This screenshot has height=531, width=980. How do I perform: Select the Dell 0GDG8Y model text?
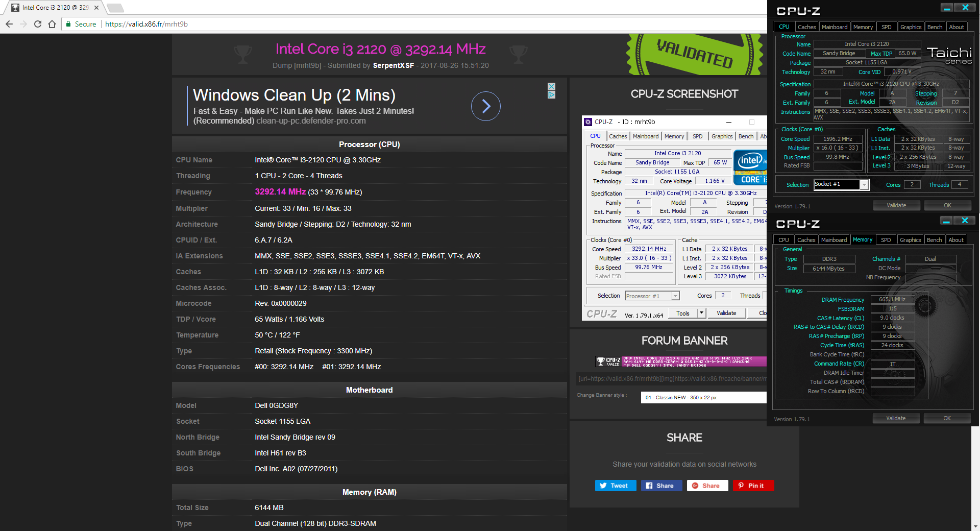pos(276,405)
